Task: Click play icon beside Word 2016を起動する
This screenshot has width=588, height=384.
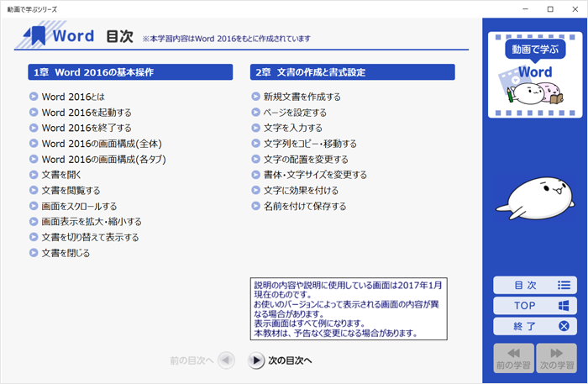Action: coord(34,112)
